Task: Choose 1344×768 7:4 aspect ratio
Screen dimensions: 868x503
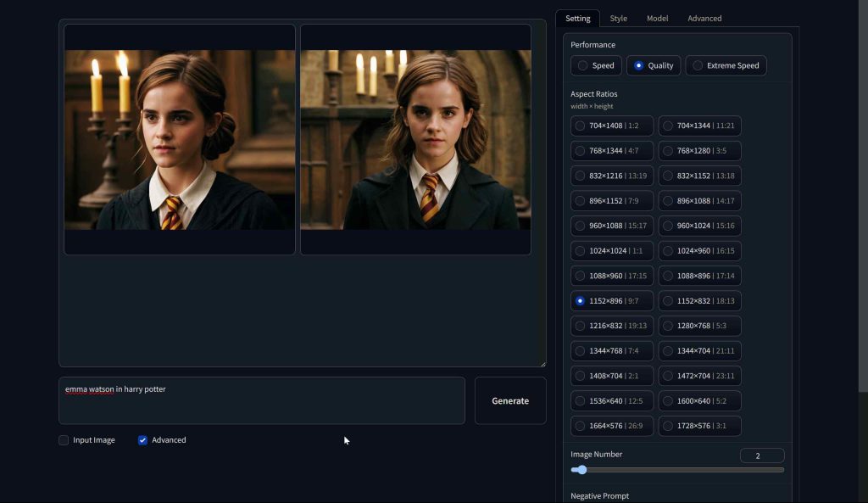Action: click(612, 350)
